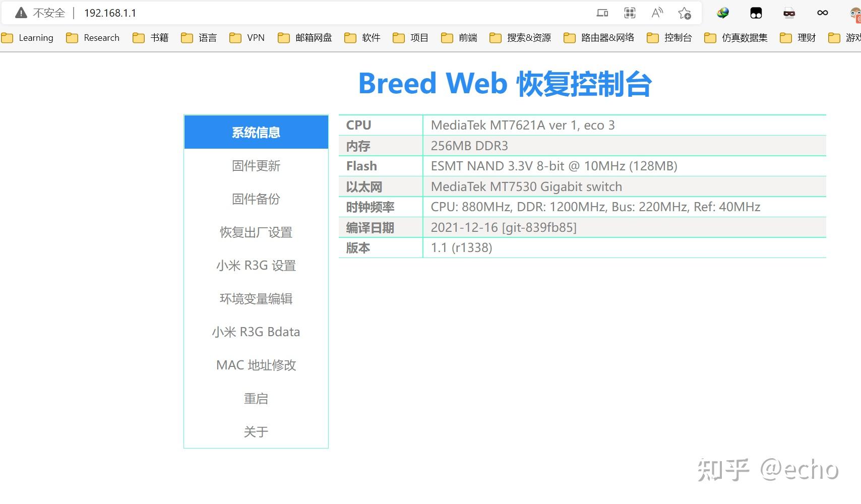Open the 书籍 bookmarks folder
Screen dimensions: 861x504
[150, 38]
